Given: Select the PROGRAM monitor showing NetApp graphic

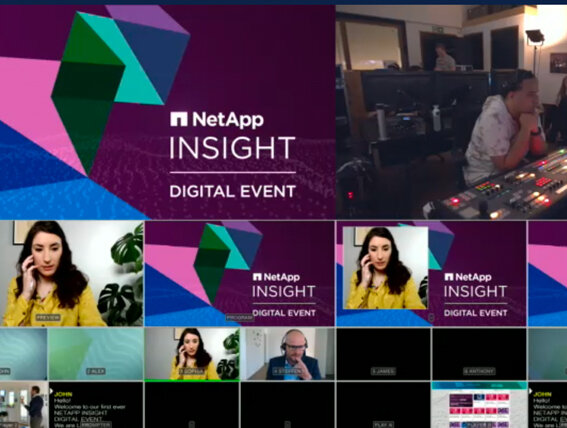Looking at the screenshot, I should [x=240, y=274].
